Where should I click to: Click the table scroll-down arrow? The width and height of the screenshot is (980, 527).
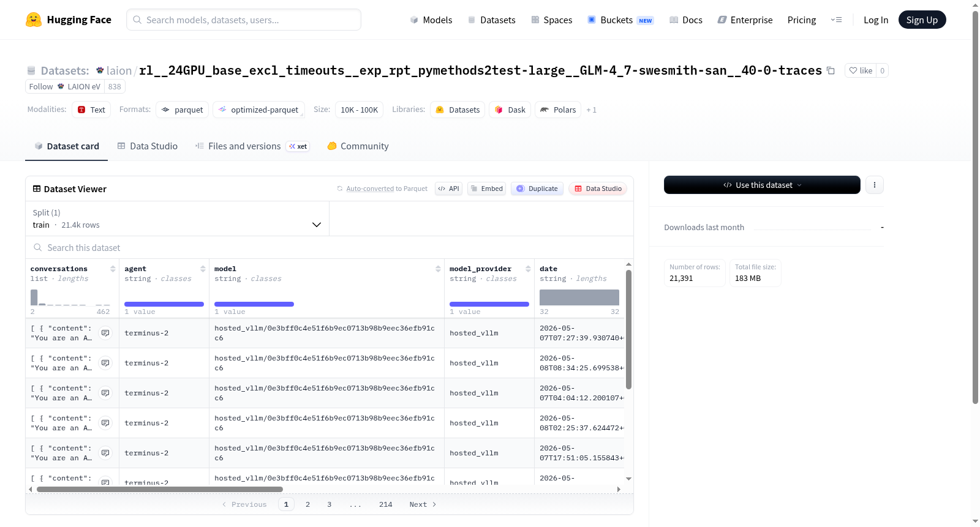tap(628, 479)
